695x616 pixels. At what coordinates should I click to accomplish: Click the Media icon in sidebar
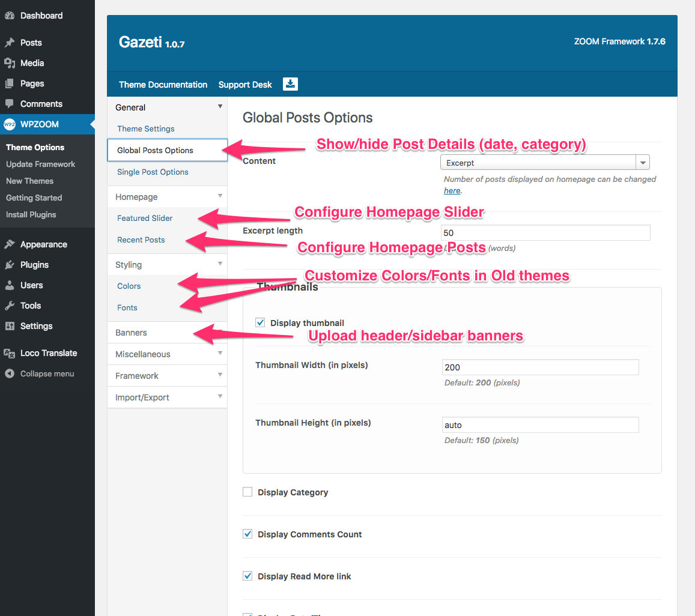(10, 63)
